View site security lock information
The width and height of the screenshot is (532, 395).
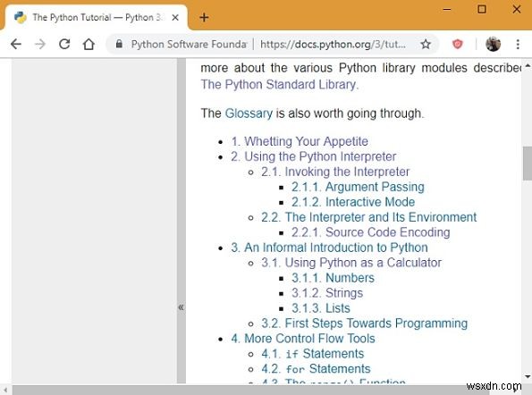[x=119, y=44]
